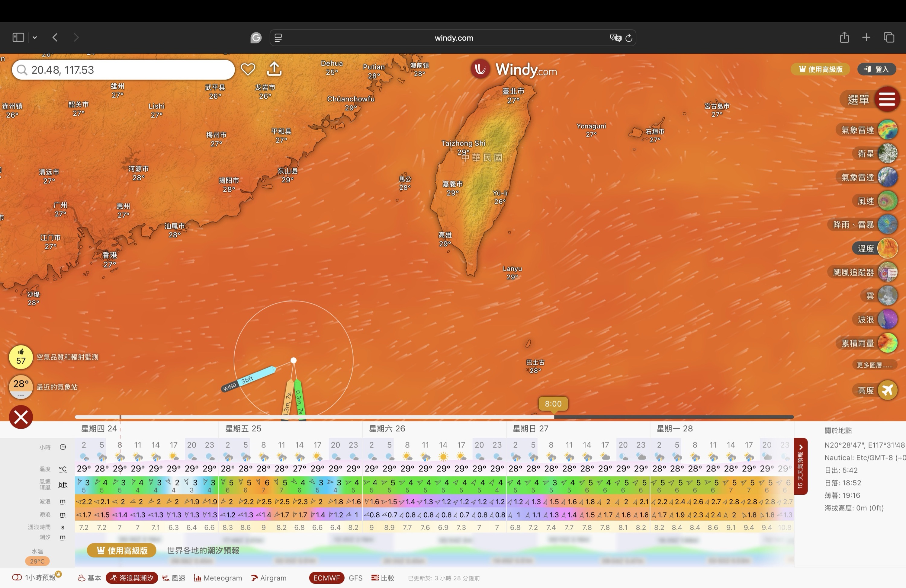Click the 登入 login button

(877, 69)
